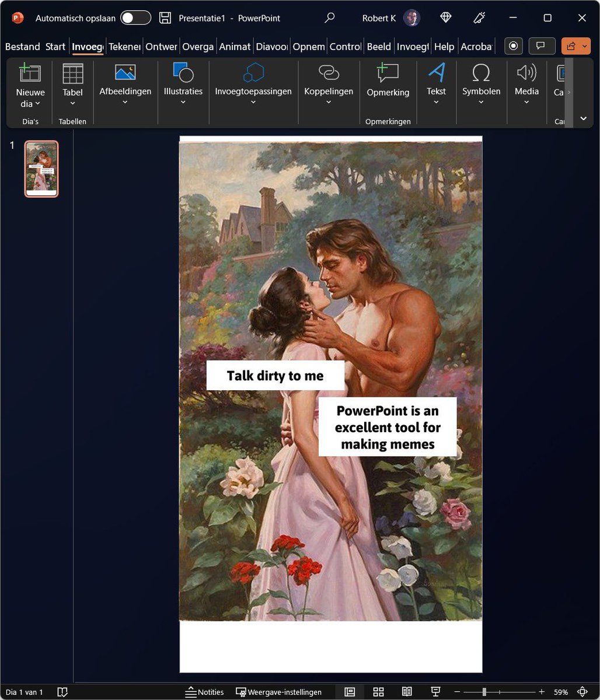Expand the Afbeeldingen dropdown chevron
This screenshot has height=700, width=600.
tap(125, 103)
